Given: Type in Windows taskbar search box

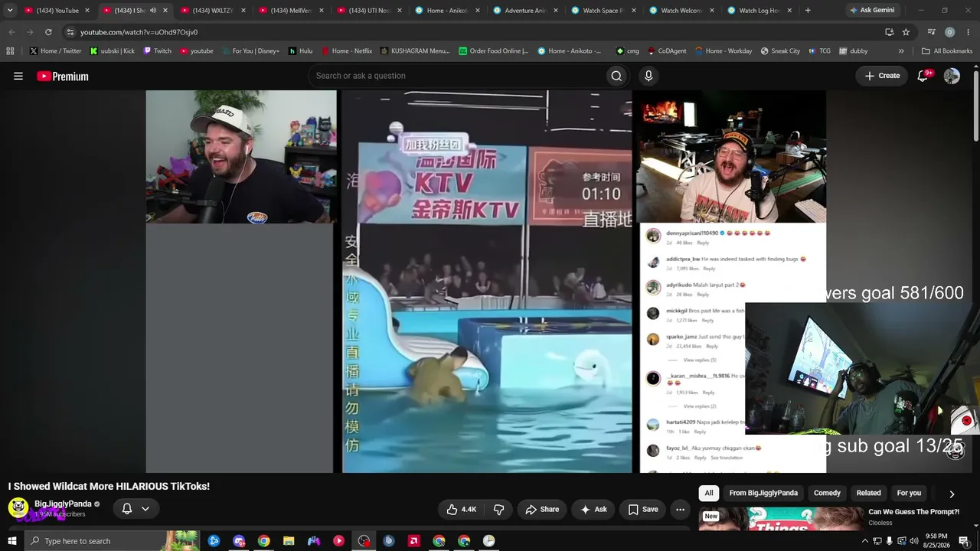Looking at the screenshot, I should [x=111, y=541].
